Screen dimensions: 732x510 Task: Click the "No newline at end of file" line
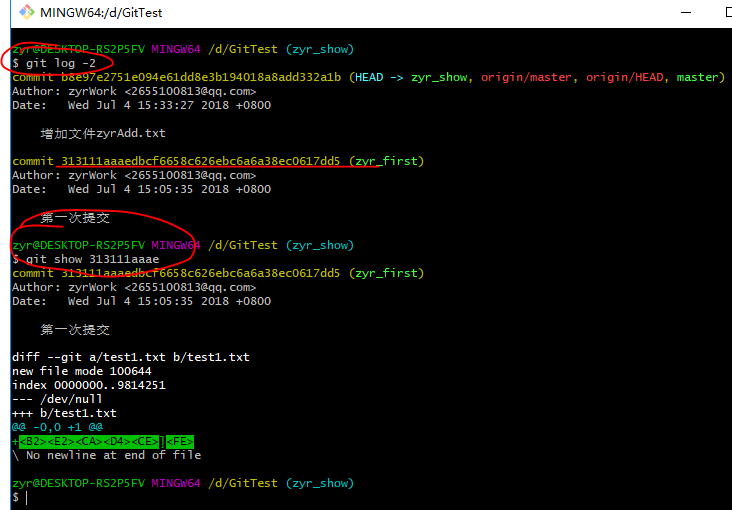pos(106,455)
